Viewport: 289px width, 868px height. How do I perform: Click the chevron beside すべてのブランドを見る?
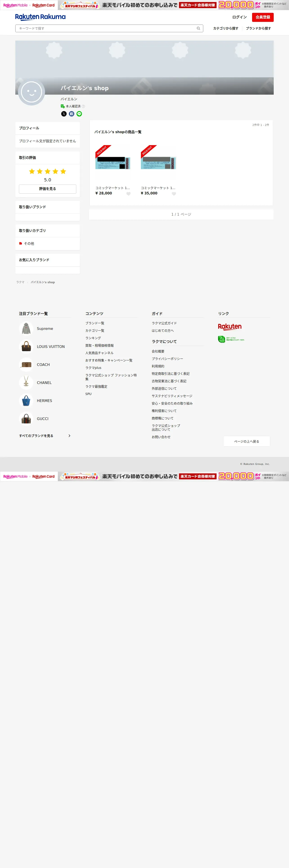pyautogui.click(x=69, y=436)
